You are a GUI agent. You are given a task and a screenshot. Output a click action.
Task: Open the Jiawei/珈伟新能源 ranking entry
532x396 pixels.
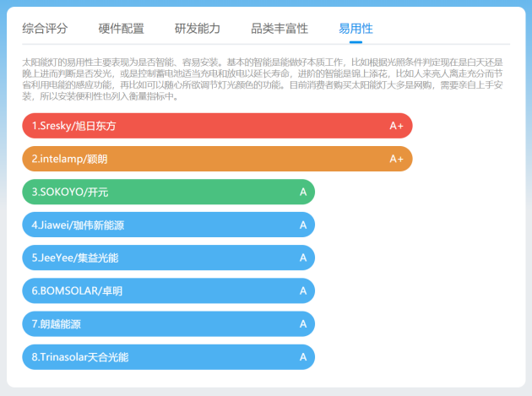[x=169, y=225]
